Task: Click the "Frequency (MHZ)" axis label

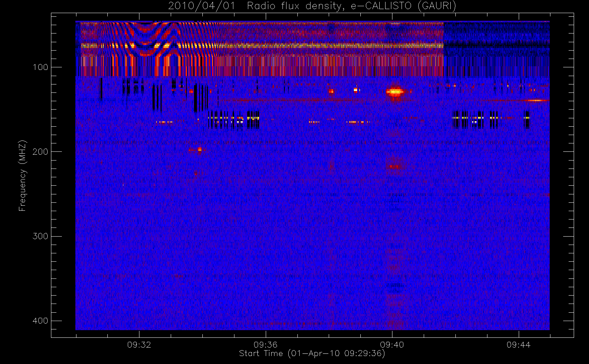Action: [23, 175]
